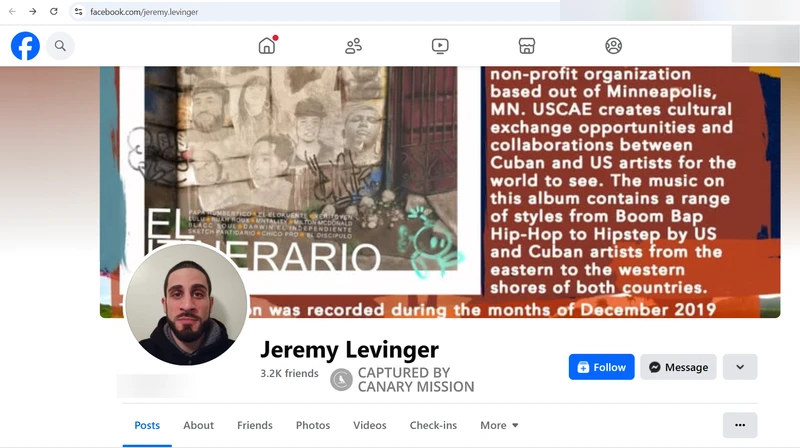This screenshot has width=800, height=448.
Task: Go to the Home feed icon
Action: coord(267,46)
